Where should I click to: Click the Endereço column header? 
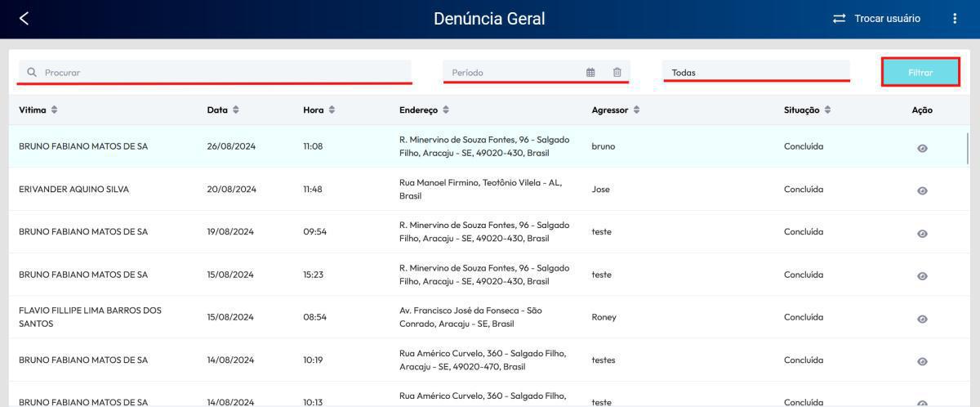point(418,110)
